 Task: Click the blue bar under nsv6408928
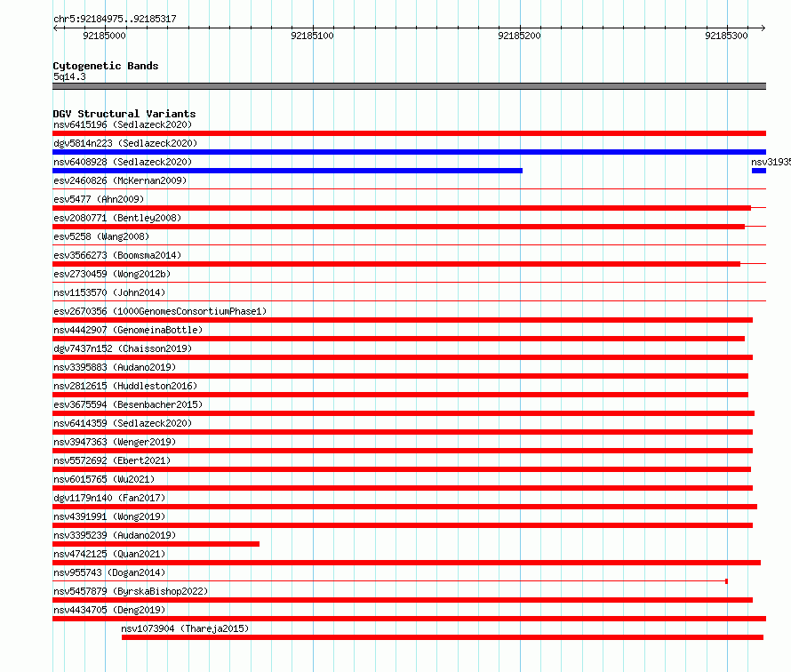click(288, 171)
